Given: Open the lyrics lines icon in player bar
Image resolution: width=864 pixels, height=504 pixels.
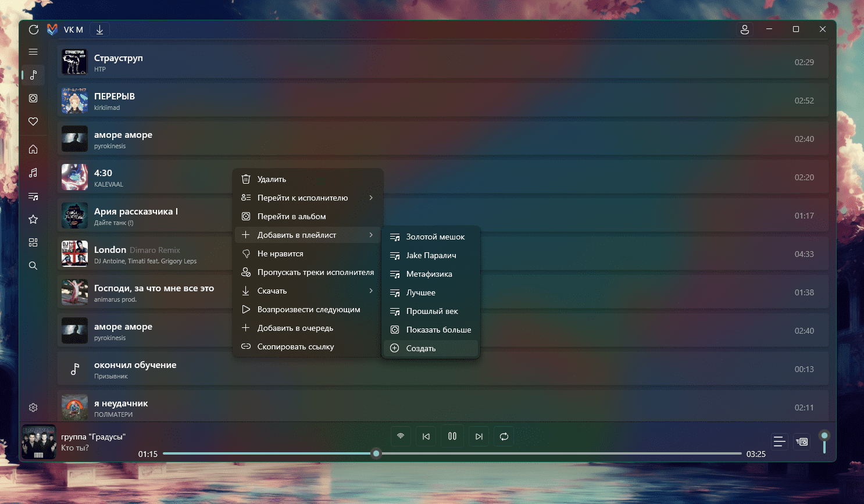Looking at the screenshot, I should pyautogui.click(x=780, y=442).
